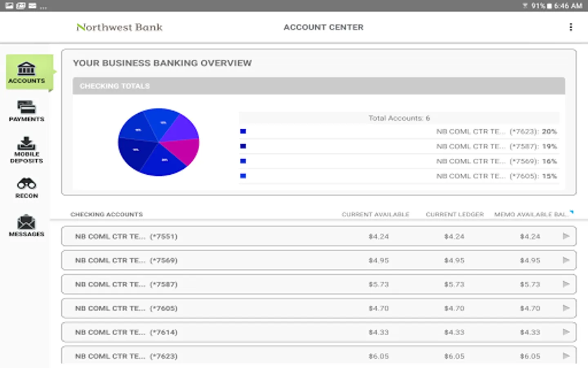Viewport: 588px width, 368px height.
Task: Click legend entry (*7587): 19%
Action: [x=496, y=146]
